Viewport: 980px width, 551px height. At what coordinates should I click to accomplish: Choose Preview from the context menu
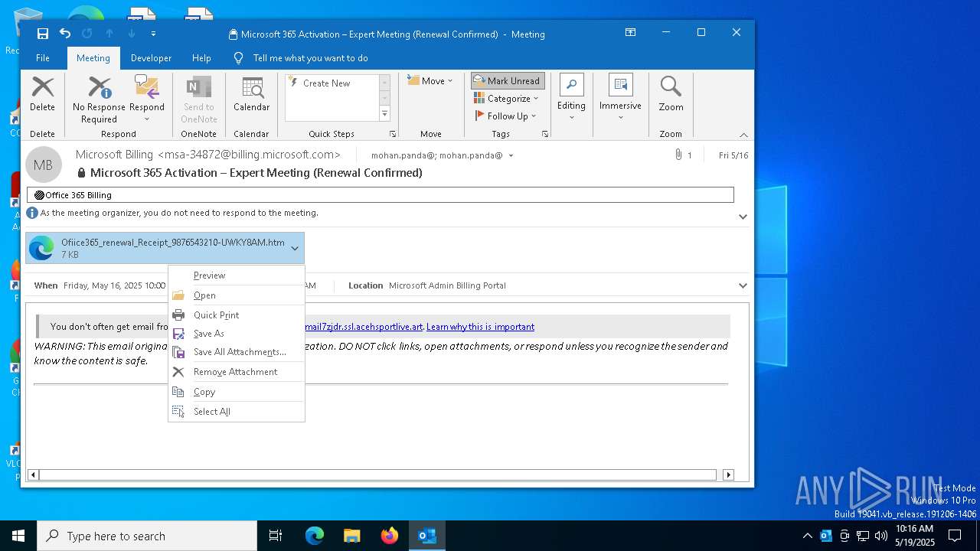click(237, 275)
